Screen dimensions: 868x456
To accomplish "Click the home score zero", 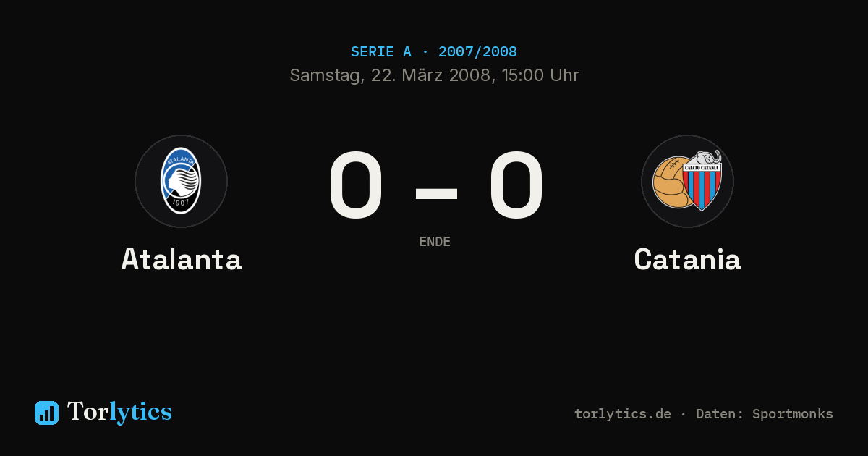I will (355, 185).
